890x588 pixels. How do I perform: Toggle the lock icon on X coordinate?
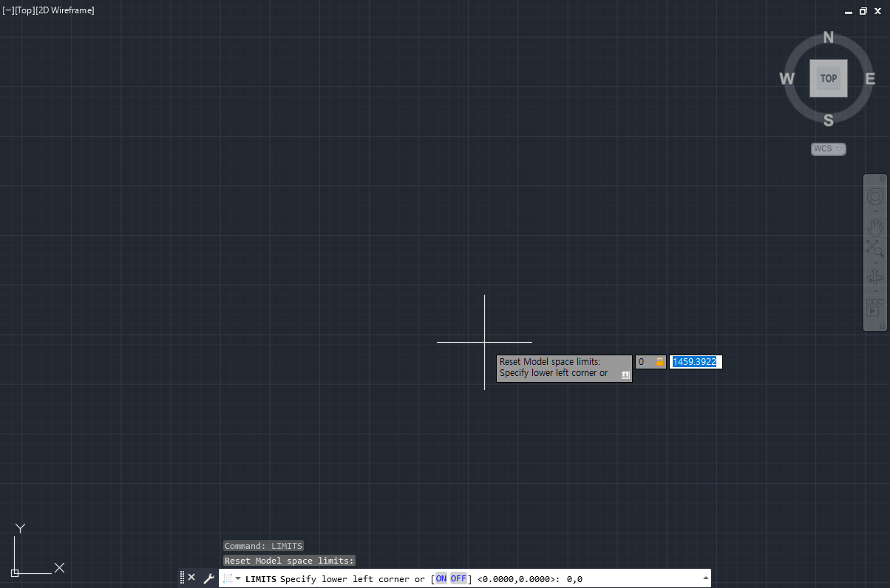tap(659, 362)
